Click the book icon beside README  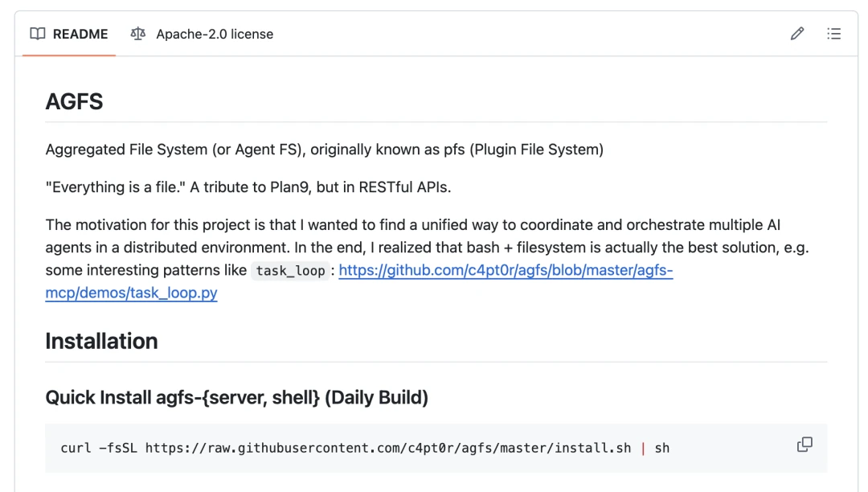[38, 34]
